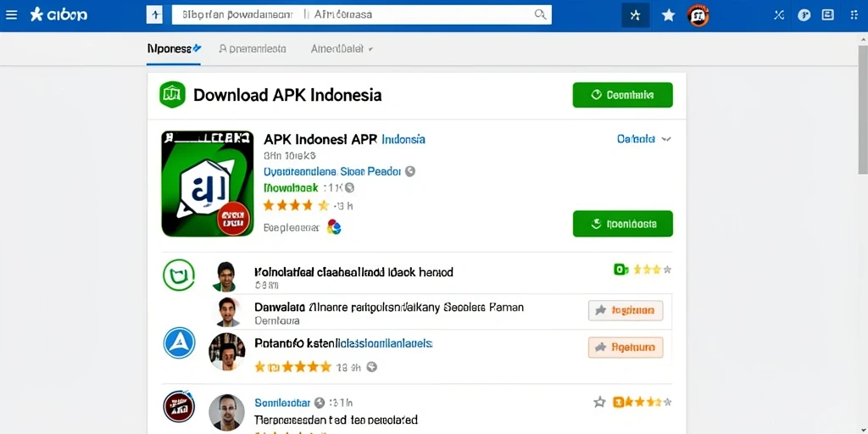Click the round clock-like icon in header
Screen dimensions: 868x434
pyautogui.click(x=804, y=15)
